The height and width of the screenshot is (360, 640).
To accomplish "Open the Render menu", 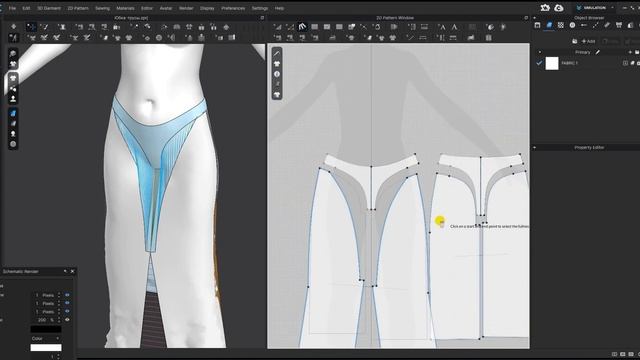I will [186, 8].
